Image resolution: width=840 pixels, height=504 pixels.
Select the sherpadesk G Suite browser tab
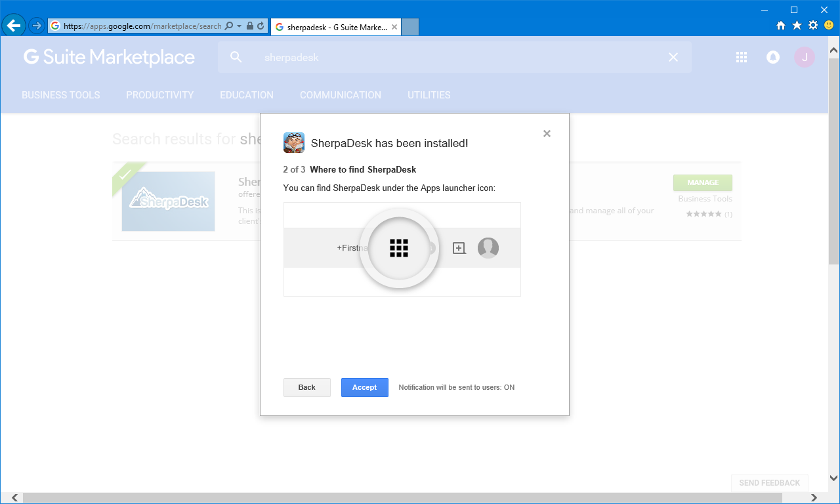tap(331, 27)
